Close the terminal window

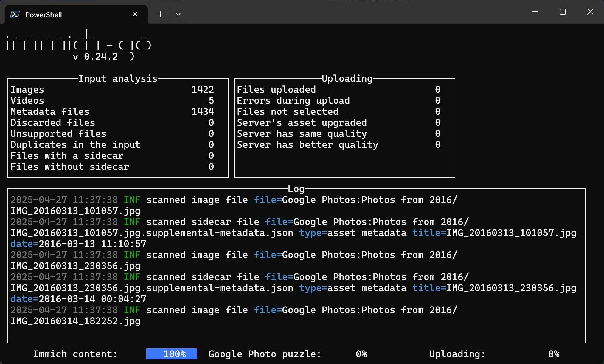(x=590, y=12)
